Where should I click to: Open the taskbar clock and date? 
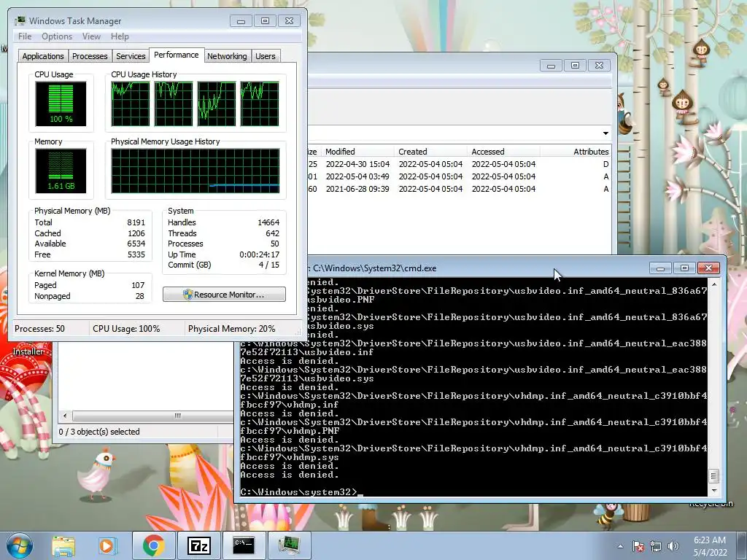[x=710, y=546]
